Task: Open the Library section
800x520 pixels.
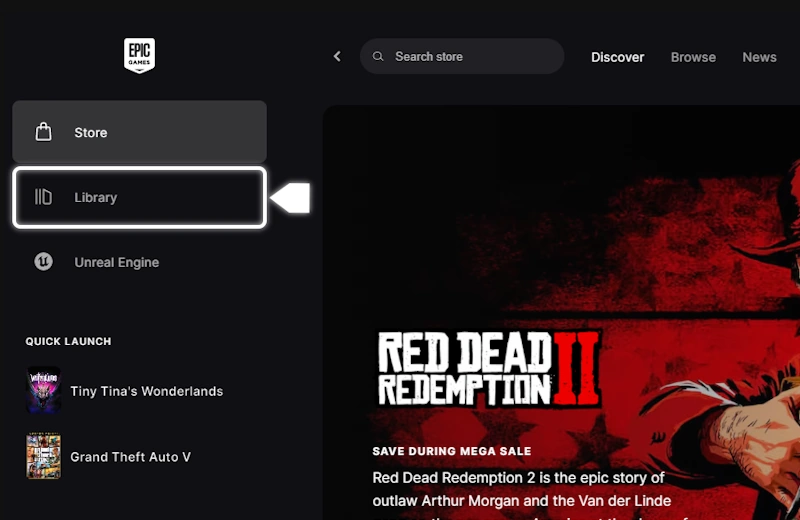Action: click(x=139, y=197)
